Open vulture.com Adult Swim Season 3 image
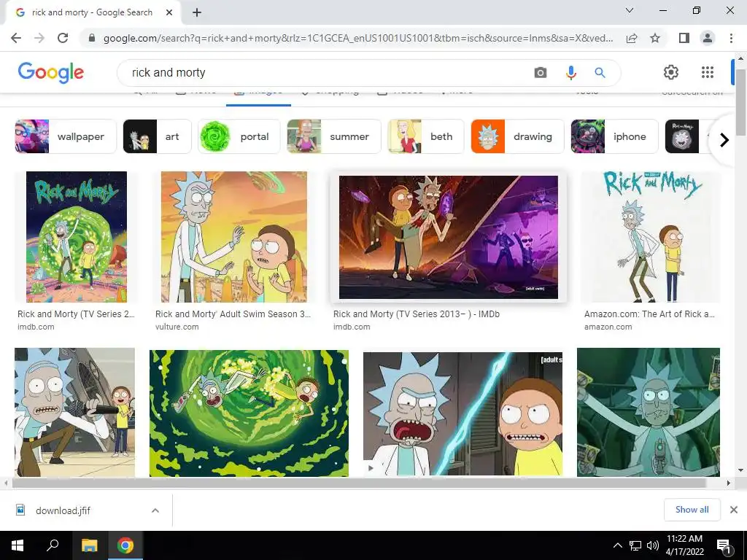747x560 pixels. tap(234, 237)
